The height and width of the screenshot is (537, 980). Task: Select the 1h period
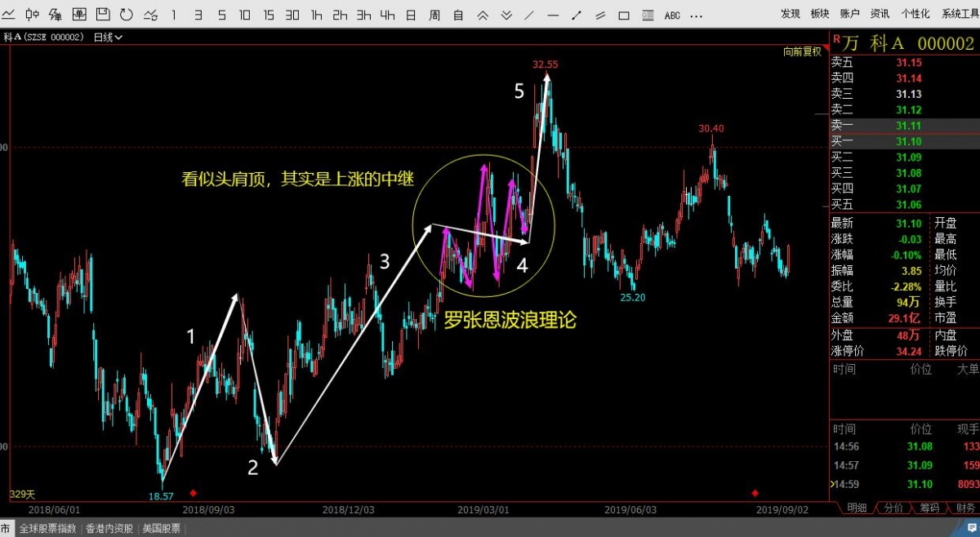[316, 15]
